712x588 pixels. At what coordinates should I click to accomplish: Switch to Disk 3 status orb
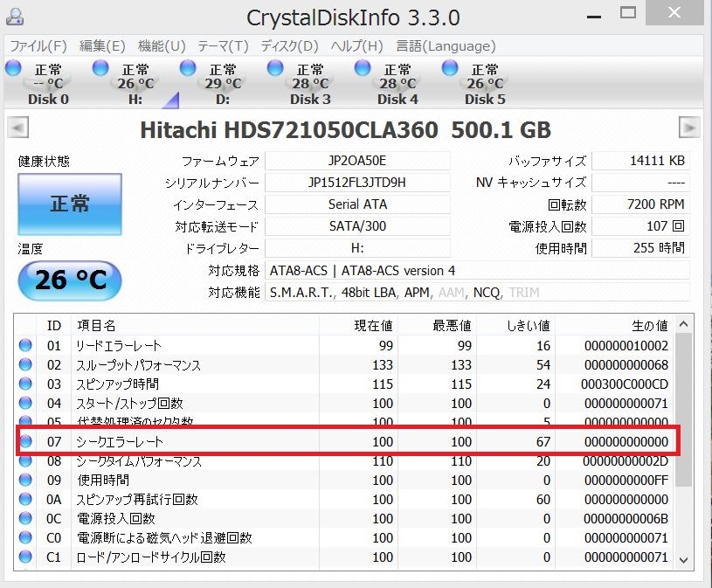[x=276, y=68]
